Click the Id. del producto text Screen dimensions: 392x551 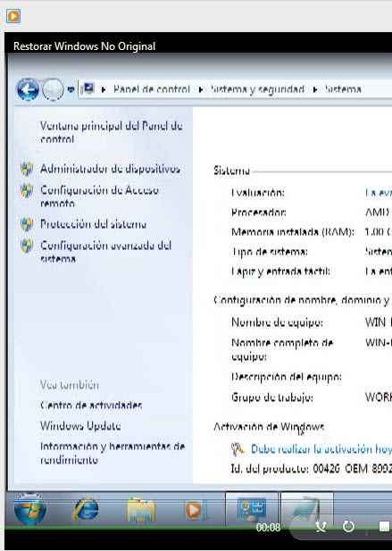(312, 469)
